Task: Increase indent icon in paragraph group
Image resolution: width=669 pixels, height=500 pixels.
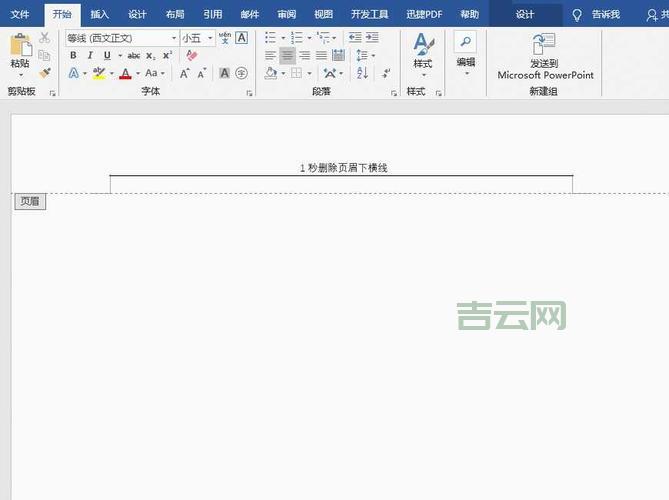Action: [x=372, y=38]
